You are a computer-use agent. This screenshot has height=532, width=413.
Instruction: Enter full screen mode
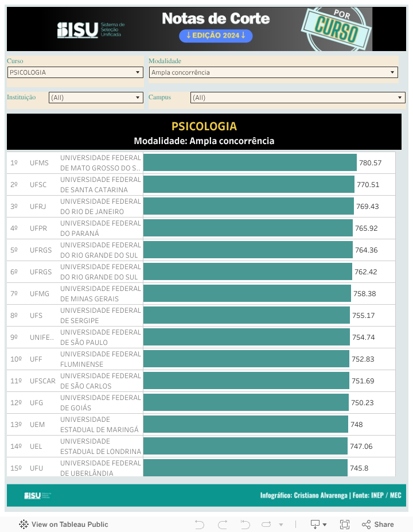345,524
